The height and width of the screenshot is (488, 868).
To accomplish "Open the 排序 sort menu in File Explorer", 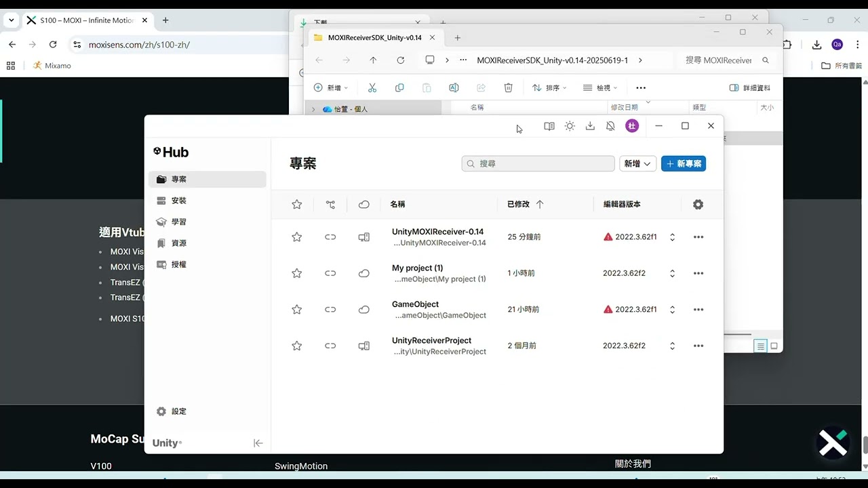I will [549, 88].
